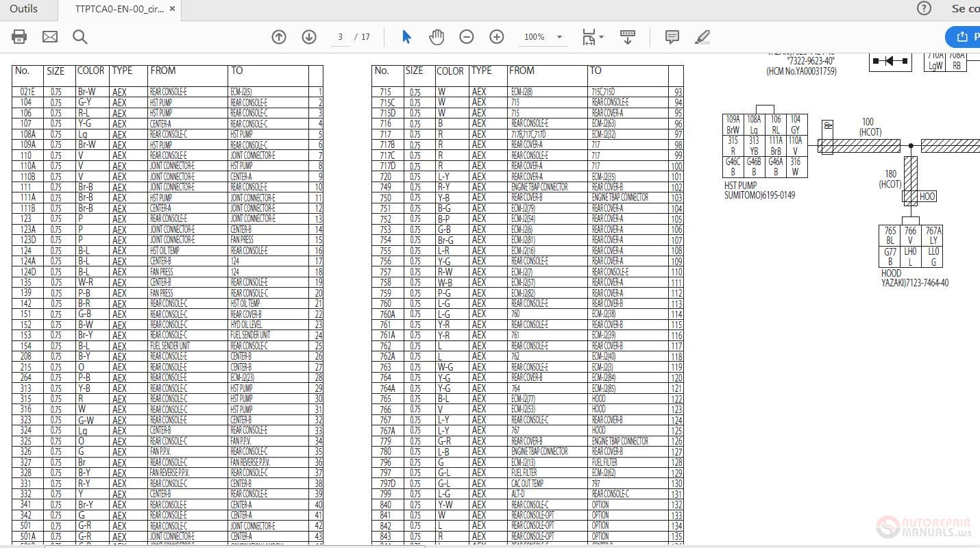Click the Add comment note icon
Image resolution: width=980 pixels, height=548 pixels.
pyautogui.click(x=672, y=37)
